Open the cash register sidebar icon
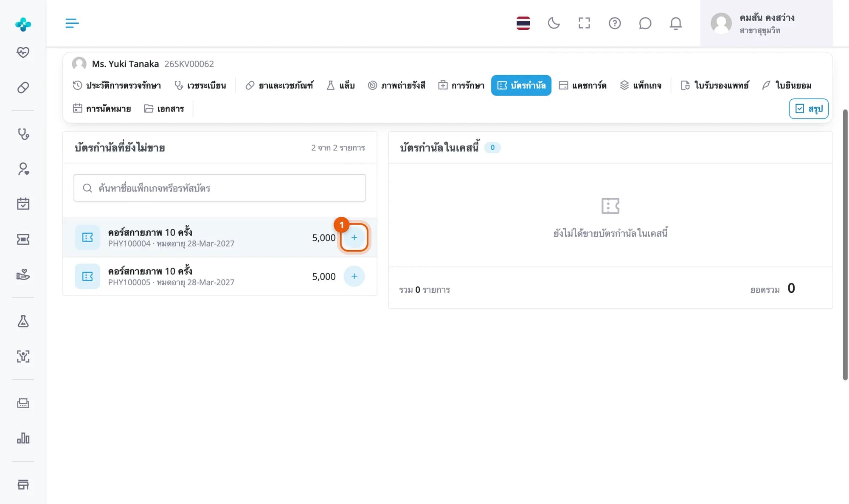The image size is (849, 504). 23,403
